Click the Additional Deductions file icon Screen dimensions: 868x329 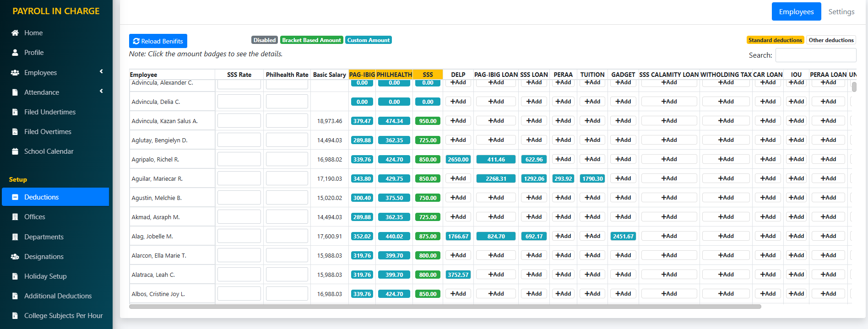coord(15,296)
